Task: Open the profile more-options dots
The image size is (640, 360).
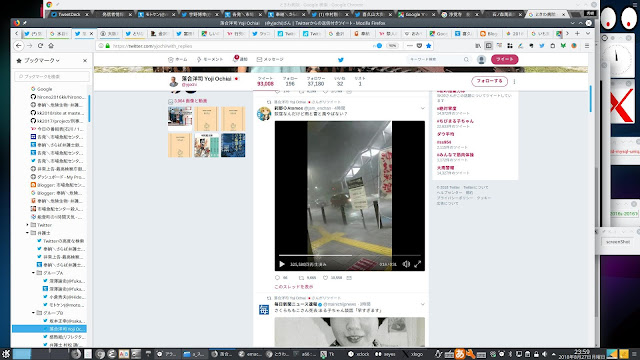Action: pyautogui.click(x=514, y=81)
